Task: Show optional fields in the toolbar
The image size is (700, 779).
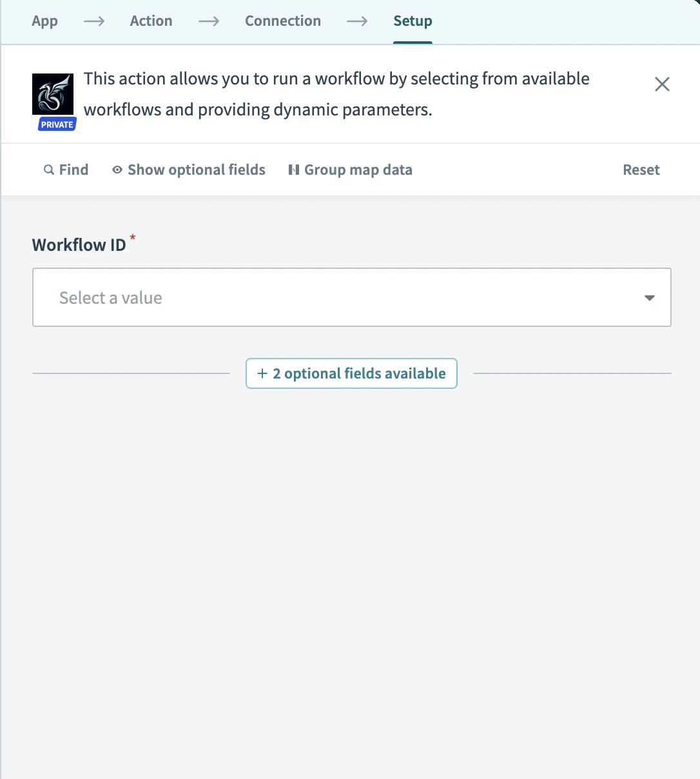Action: (x=196, y=170)
